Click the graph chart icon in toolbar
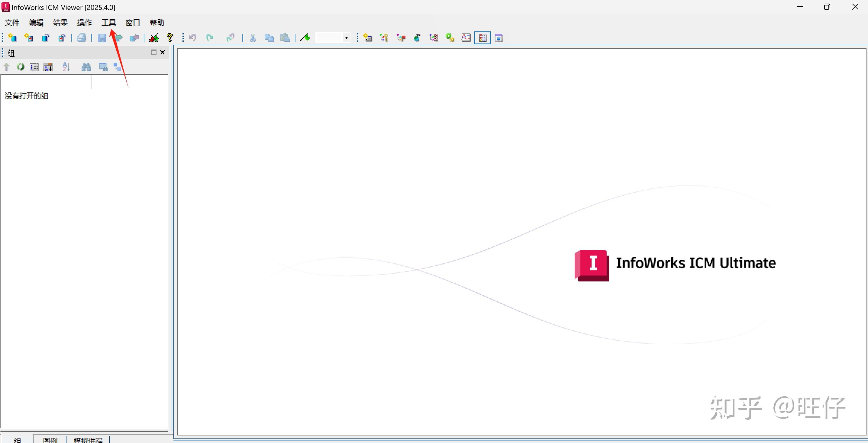 click(466, 38)
